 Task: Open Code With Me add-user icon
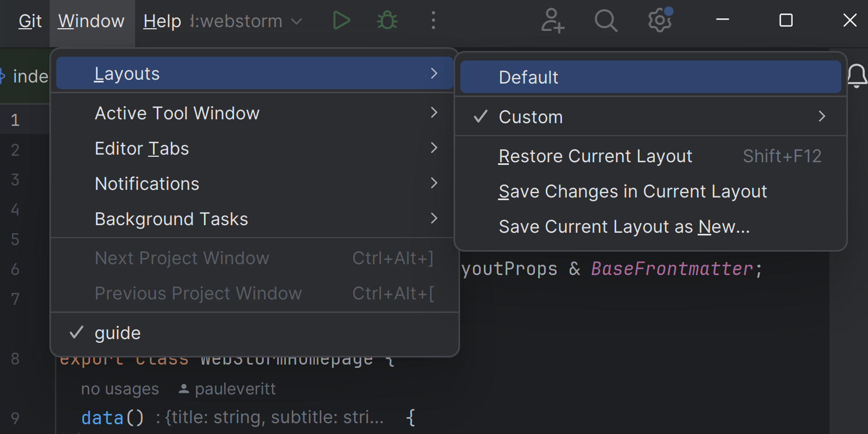tap(552, 21)
